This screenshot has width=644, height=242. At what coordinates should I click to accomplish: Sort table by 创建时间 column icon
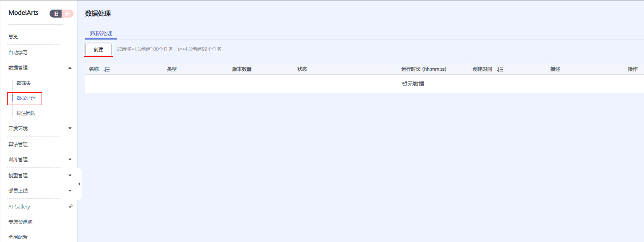(x=500, y=69)
